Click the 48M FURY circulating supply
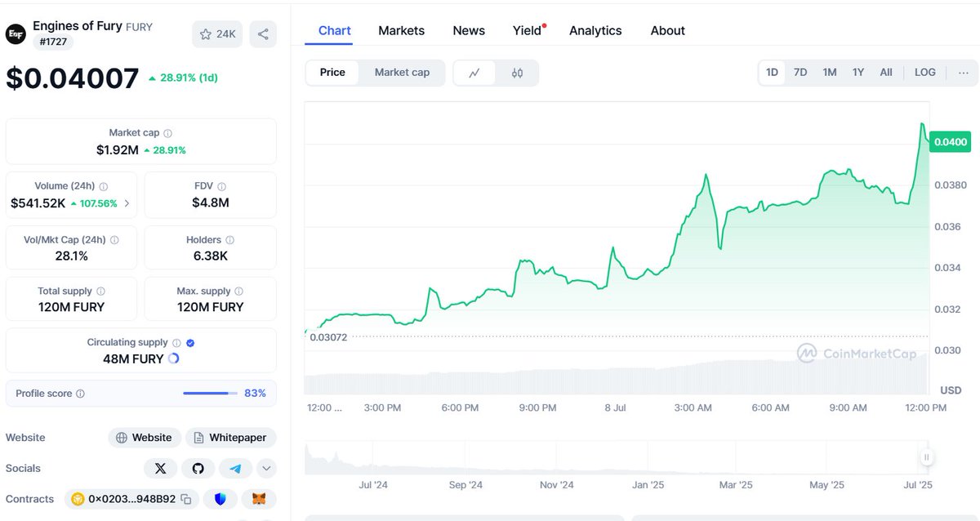This screenshot has height=521, width=980. click(131, 358)
